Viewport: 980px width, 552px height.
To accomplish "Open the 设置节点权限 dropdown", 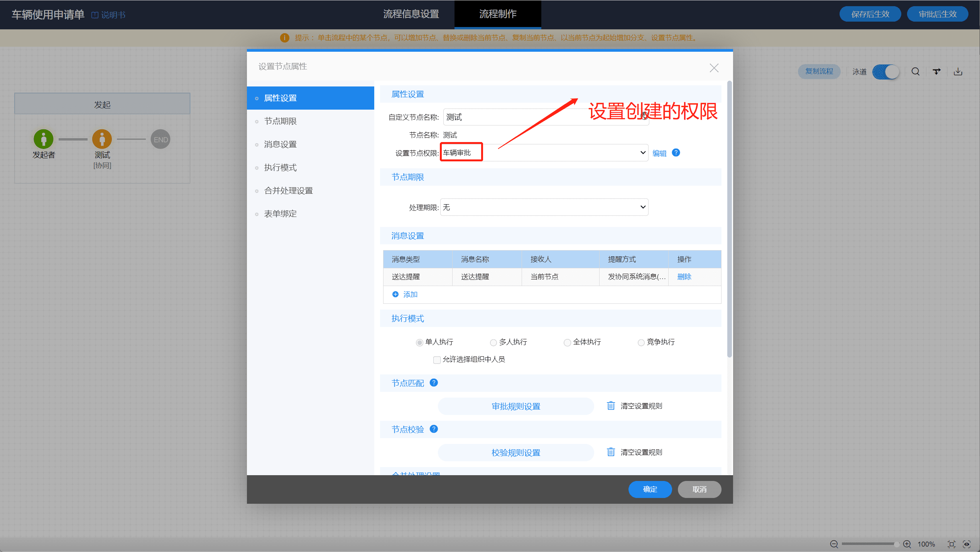I will tap(544, 153).
